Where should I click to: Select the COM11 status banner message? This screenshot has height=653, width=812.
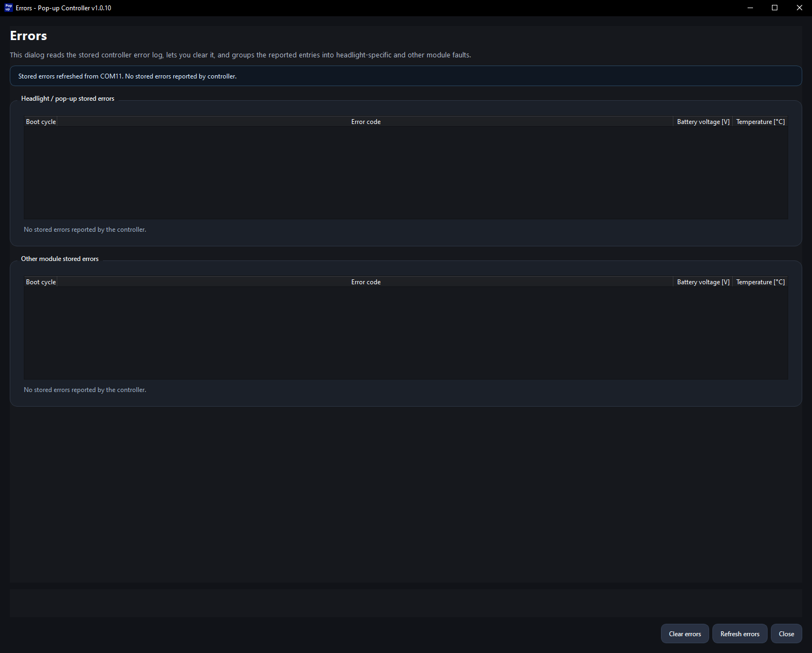click(127, 76)
